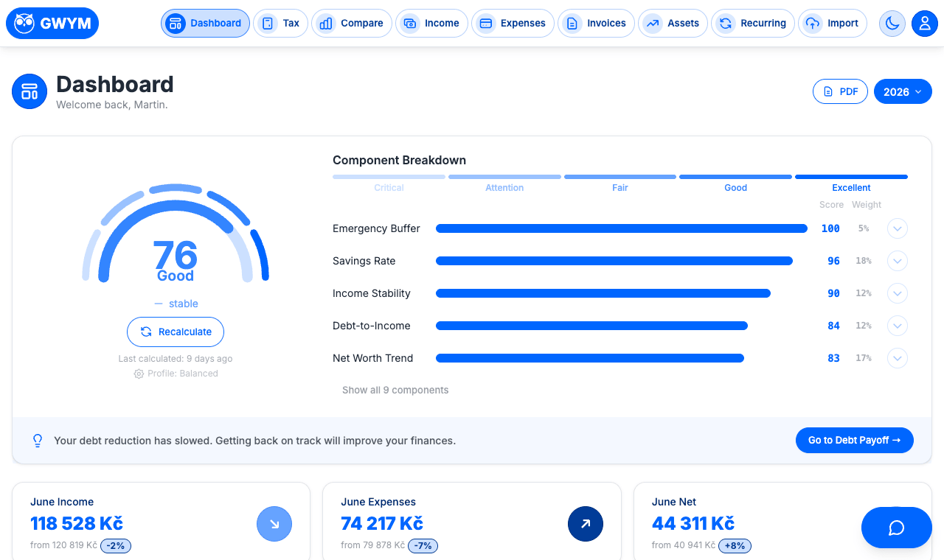
Task: Click the June Expenses trend arrow icon
Action: pyautogui.click(x=586, y=525)
